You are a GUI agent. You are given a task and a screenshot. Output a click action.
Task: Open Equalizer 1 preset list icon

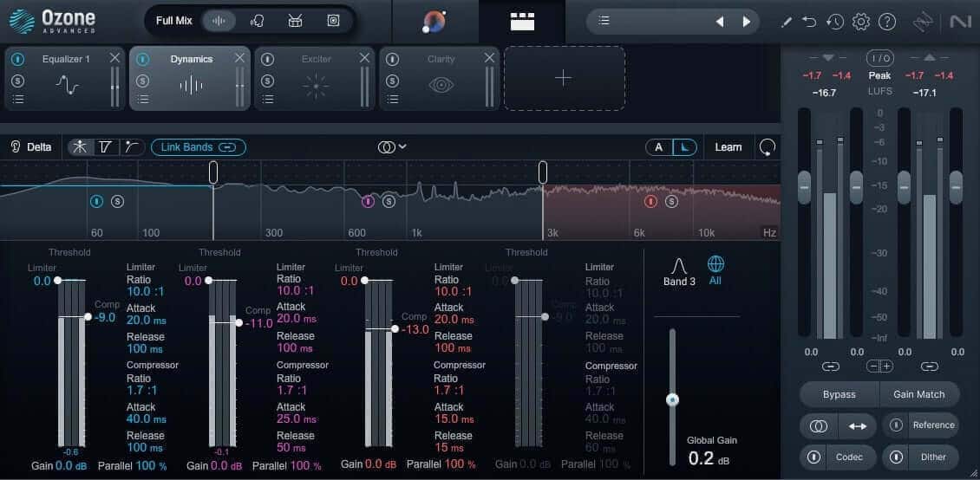point(18,99)
